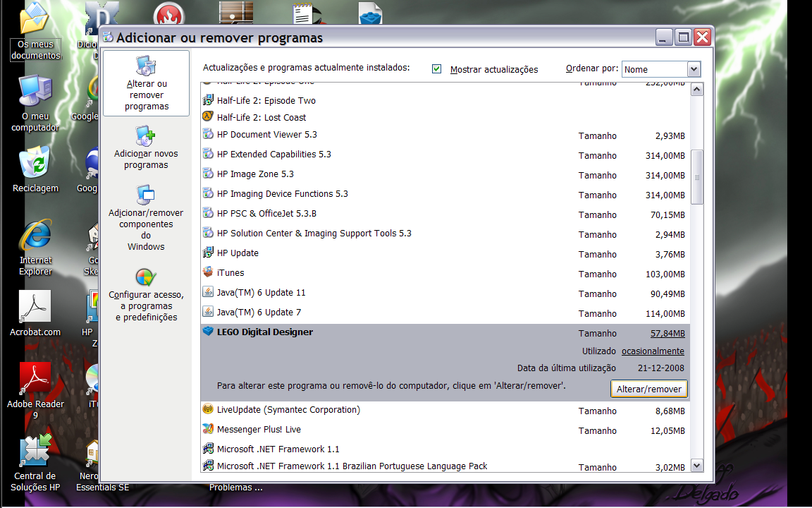This screenshot has width=812, height=508.
Task: Click 'ocasionalmente' usage link
Action: (653, 351)
